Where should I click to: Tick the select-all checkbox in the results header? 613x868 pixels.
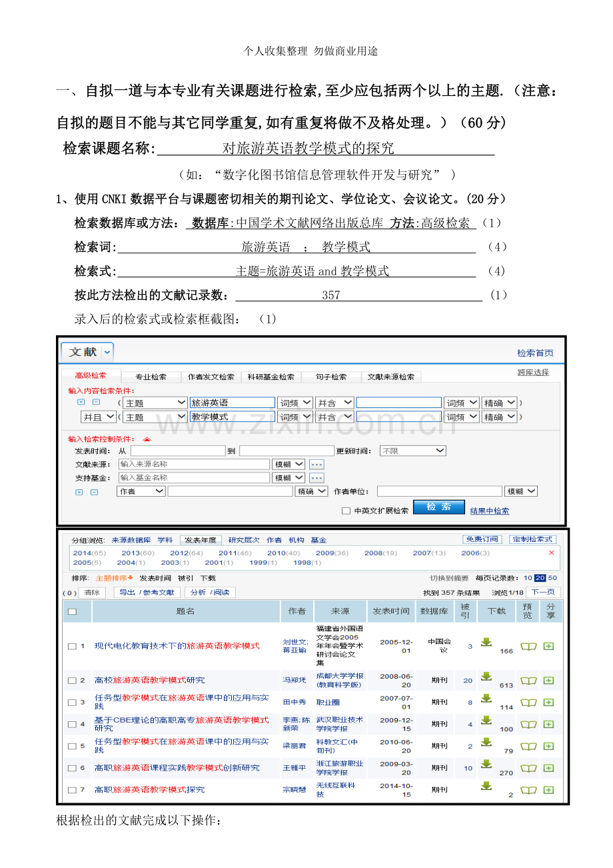click(72, 611)
